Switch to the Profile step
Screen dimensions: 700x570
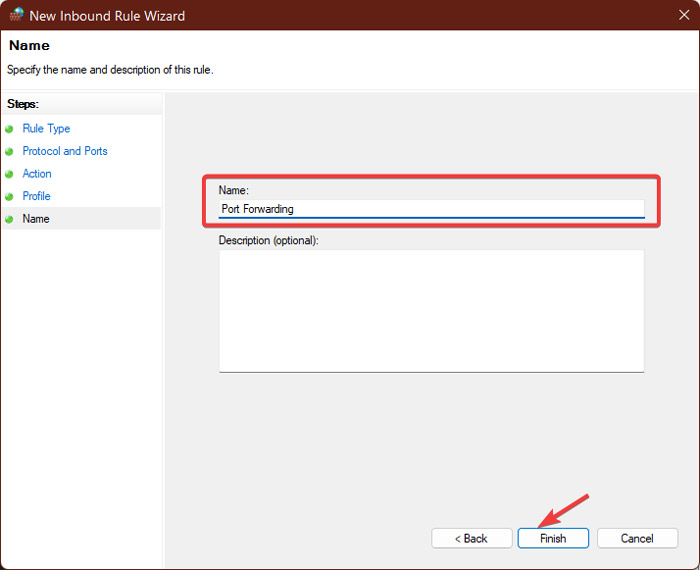click(36, 196)
